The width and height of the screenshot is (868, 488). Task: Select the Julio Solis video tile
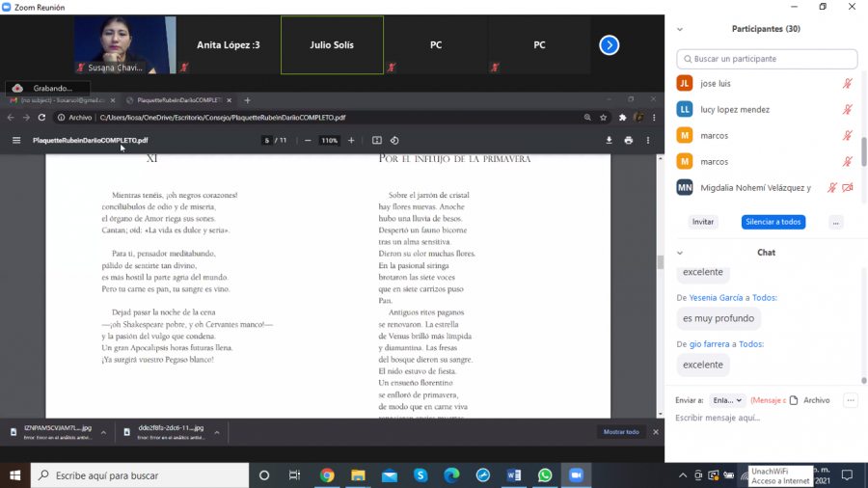(x=332, y=44)
